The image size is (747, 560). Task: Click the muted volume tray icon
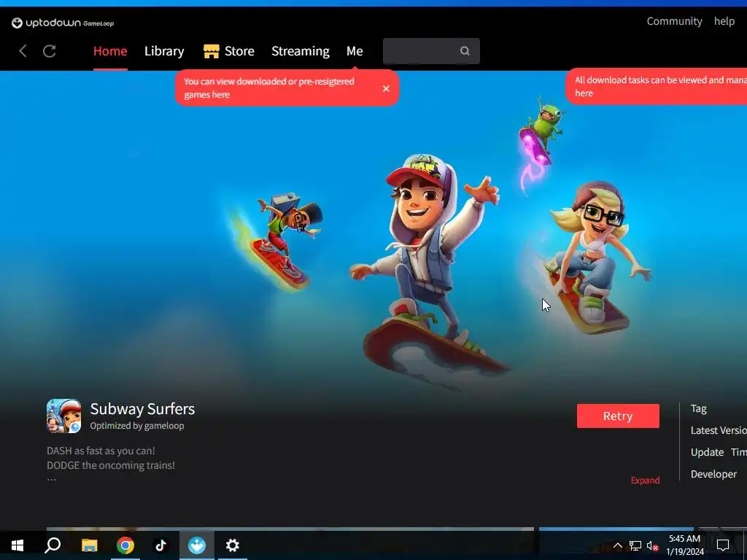(x=652, y=545)
